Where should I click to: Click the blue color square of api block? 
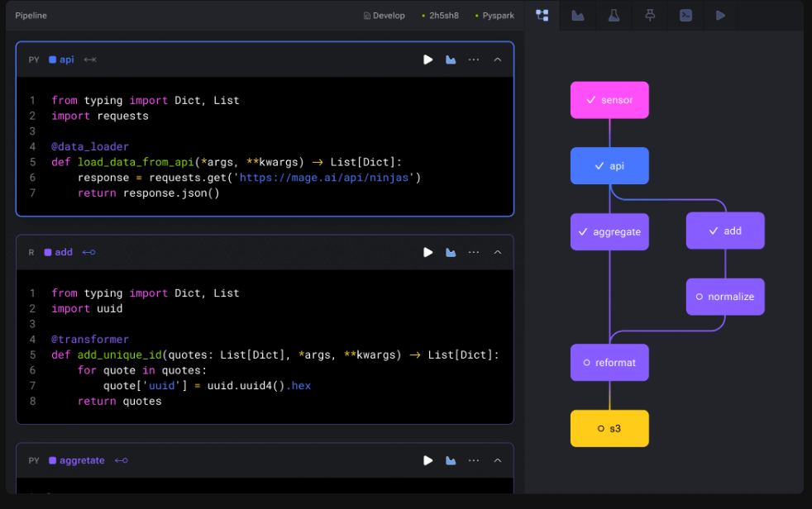tap(52, 59)
